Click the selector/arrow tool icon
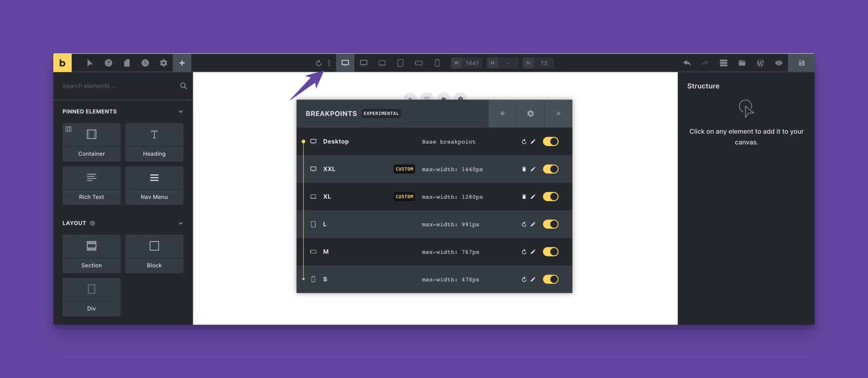The height and width of the screenshot is (378, 868). coord(90,62)
